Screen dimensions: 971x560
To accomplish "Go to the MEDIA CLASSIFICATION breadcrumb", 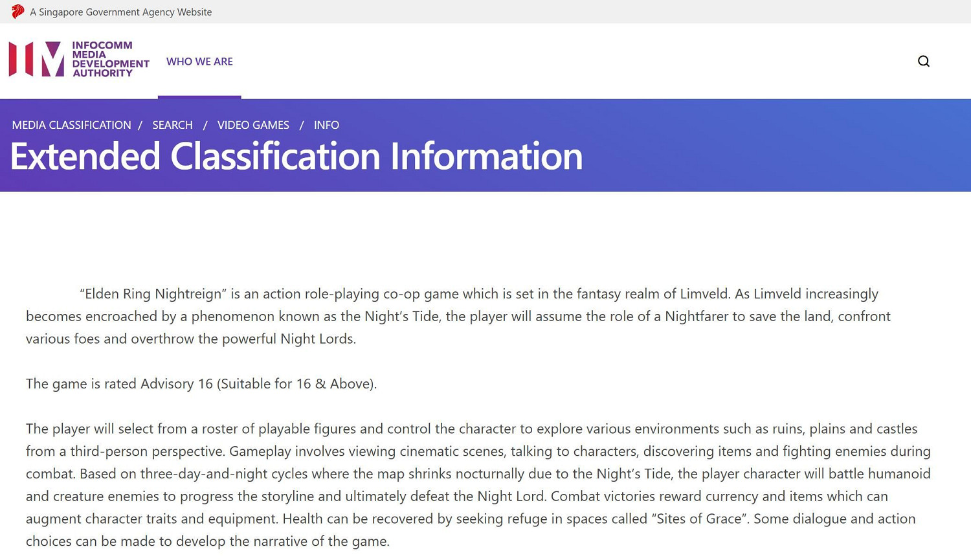I will [x=71, y=125].
